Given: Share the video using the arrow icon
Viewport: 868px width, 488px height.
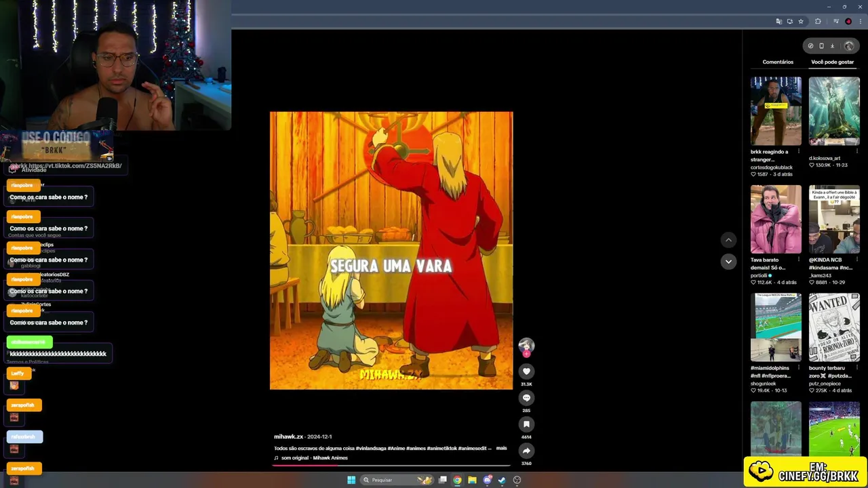Looking at the screenshot, I should click(x=526, y=451).
